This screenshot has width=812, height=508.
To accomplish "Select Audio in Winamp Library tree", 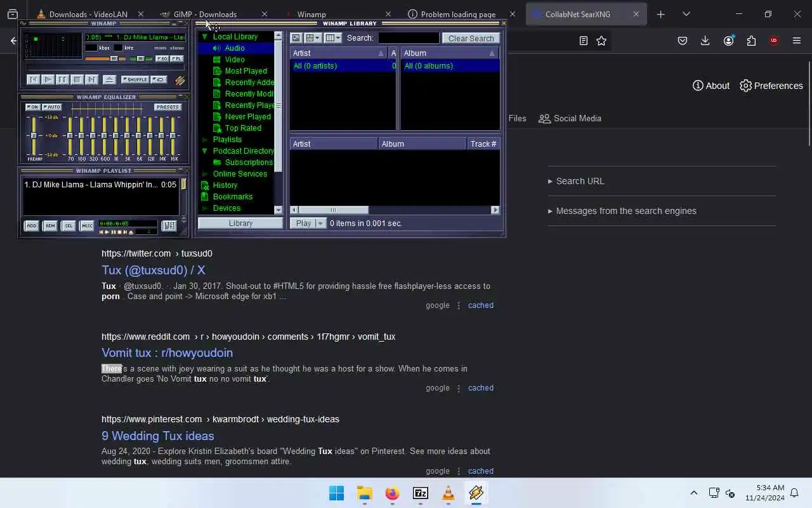I will 234,48.
